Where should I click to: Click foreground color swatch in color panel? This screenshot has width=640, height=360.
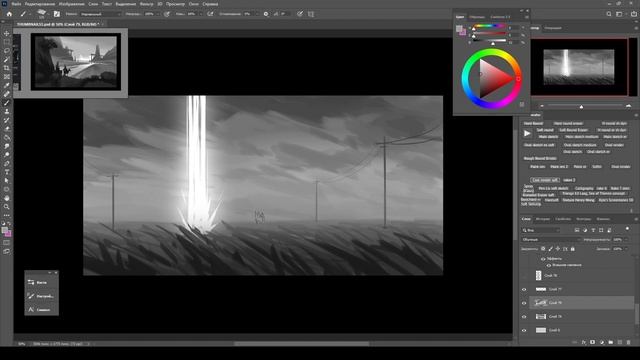click(459, 28)
